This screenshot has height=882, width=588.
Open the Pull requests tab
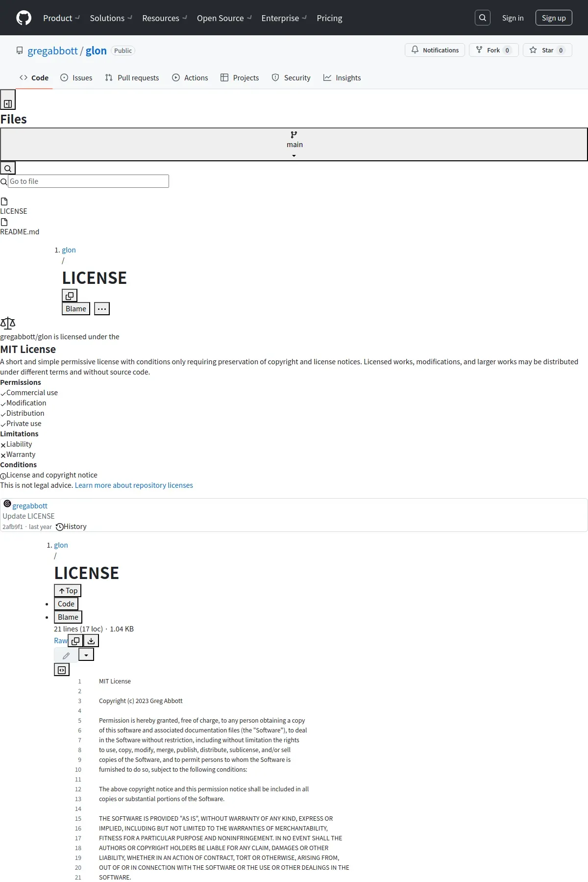coord(132,78)
